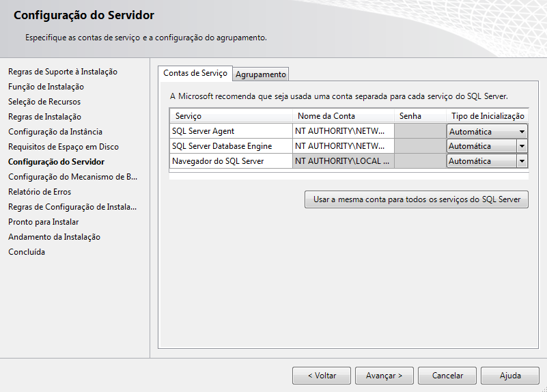Click the Tipo de Inicialização column header
Image resolution: width=547 pixels, height=392 pixels.
488,116
